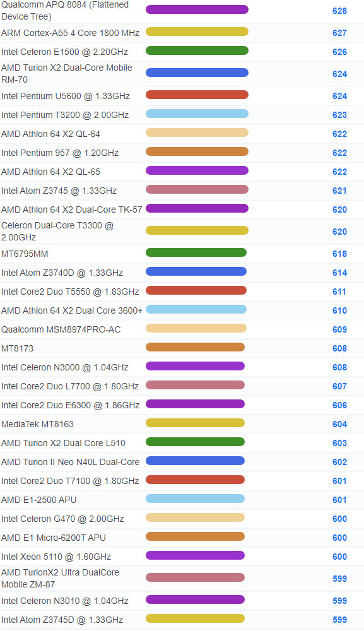Select Intel Celeron G470 @ 2.00GHz

pyautogui.click(x=62, y=519)
